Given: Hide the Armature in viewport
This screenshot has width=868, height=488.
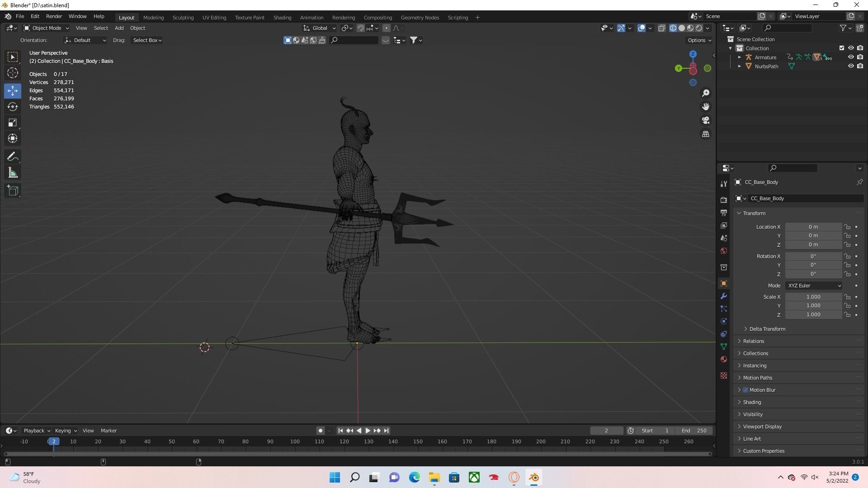Looking at the screenshot, I should point(850,57).
